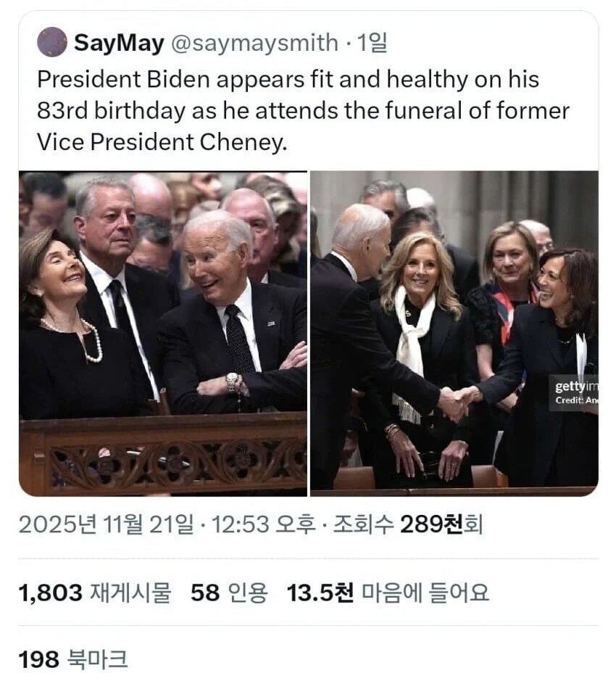The width and height of the screenshot is (616, 681).
Task: Click the "1일" post age timestamp
Action: [373, 45]
